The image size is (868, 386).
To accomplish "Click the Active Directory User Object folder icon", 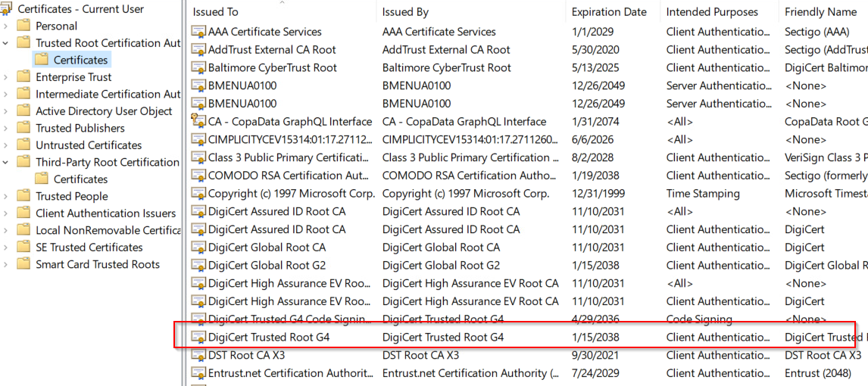I will 23,111.
